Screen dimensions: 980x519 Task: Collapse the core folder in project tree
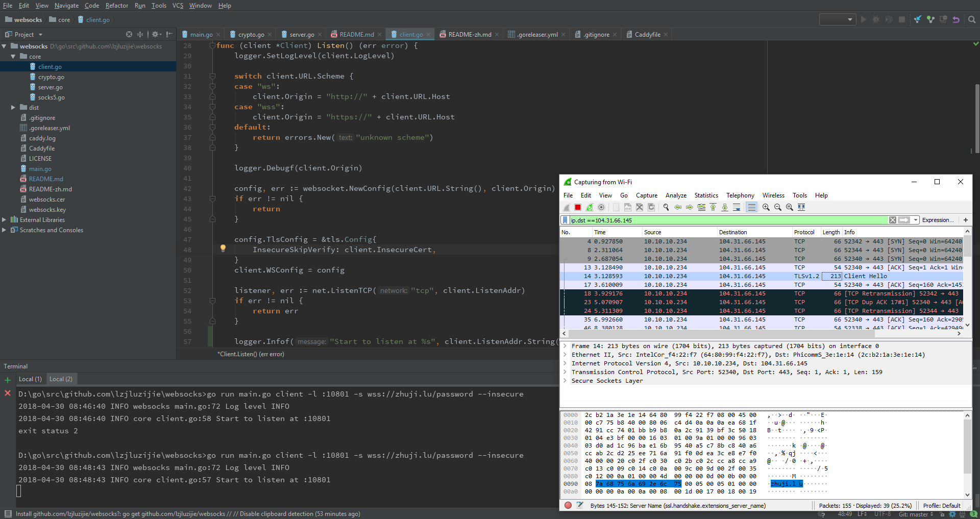[x=13, y=56]
